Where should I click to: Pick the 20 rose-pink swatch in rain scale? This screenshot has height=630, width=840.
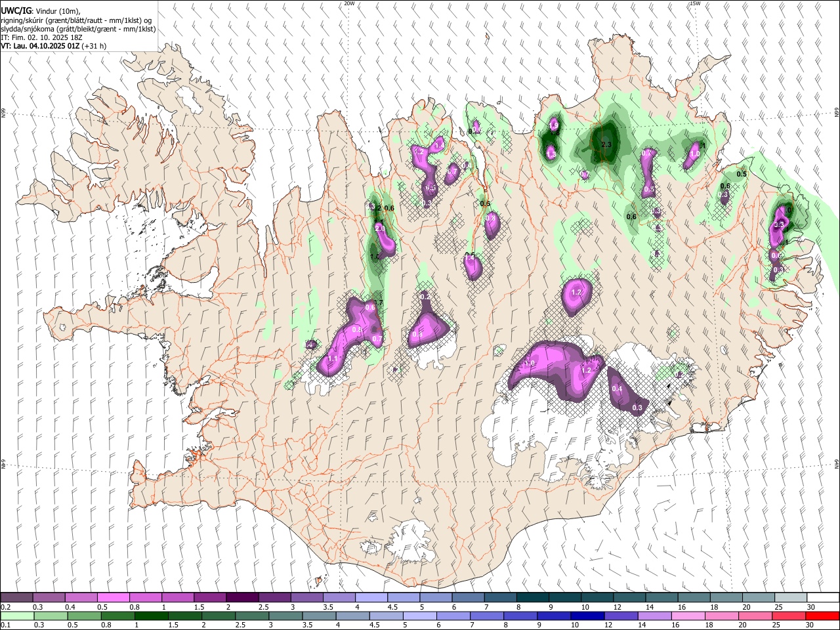[x=755, y=616]
